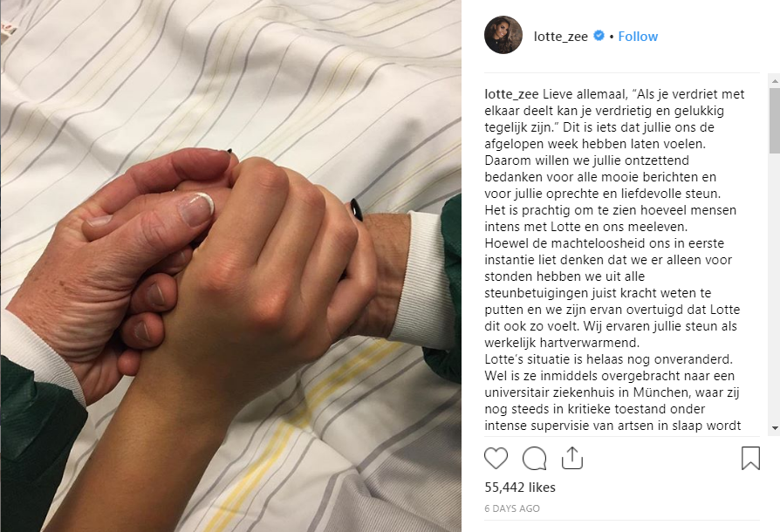Click the scrollbar track below the thumb

[x=775, y=289]
